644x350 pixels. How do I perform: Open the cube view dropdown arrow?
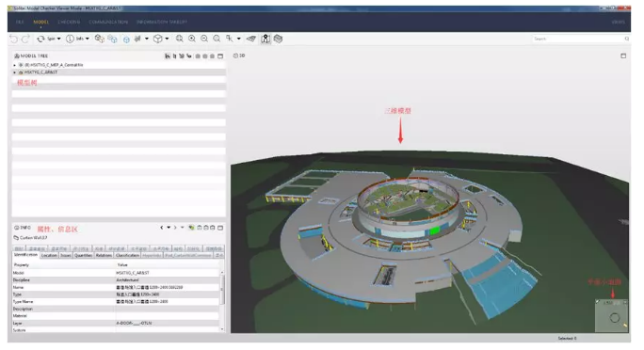pos(167,39)
